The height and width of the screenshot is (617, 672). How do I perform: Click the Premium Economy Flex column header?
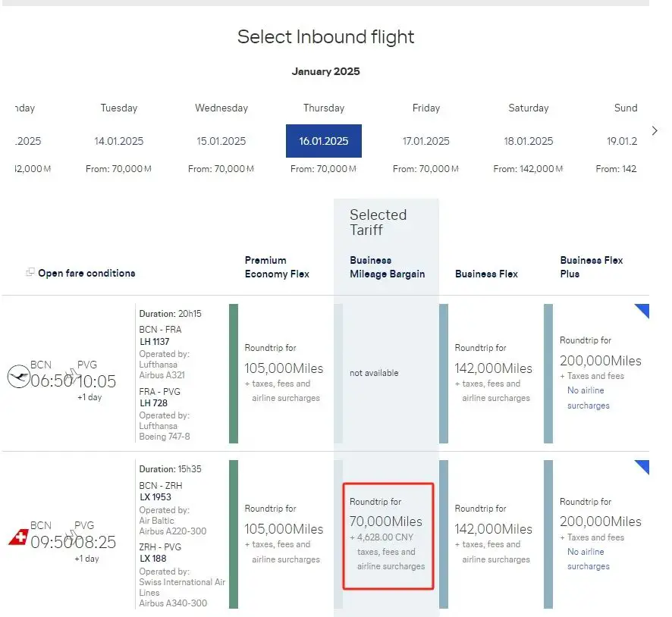(x=277, y=267)
